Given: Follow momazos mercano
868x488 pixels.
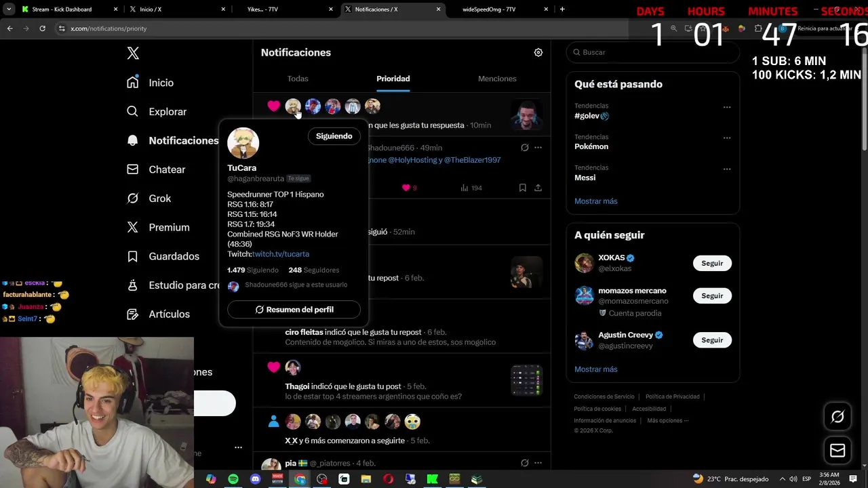Looking at the screenshot, I should pos(712,296).
